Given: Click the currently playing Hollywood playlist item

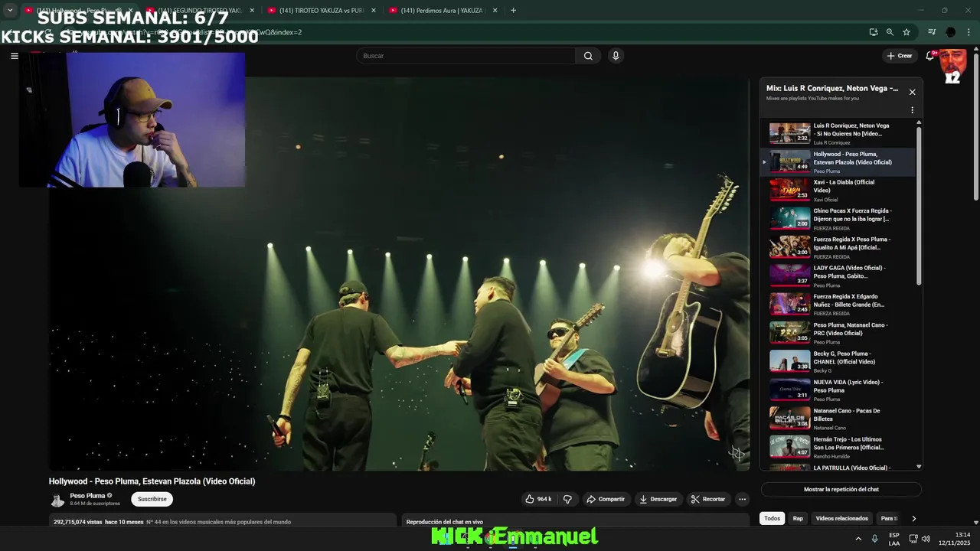Looking at the screenshot, I should coord(838,161).
